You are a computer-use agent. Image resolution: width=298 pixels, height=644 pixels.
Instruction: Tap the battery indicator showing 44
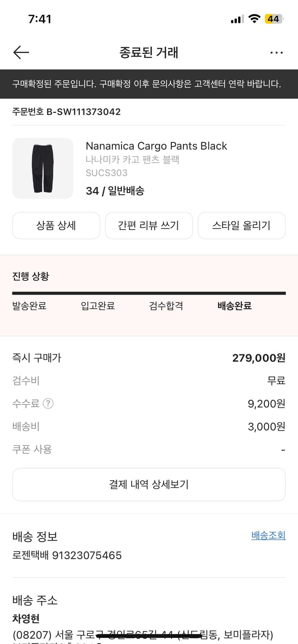tap(274, 18)
